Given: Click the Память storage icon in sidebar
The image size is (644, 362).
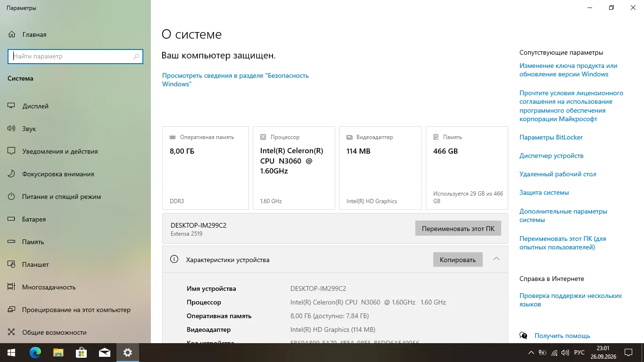Looking at the screenshot, I should point(12,242).
